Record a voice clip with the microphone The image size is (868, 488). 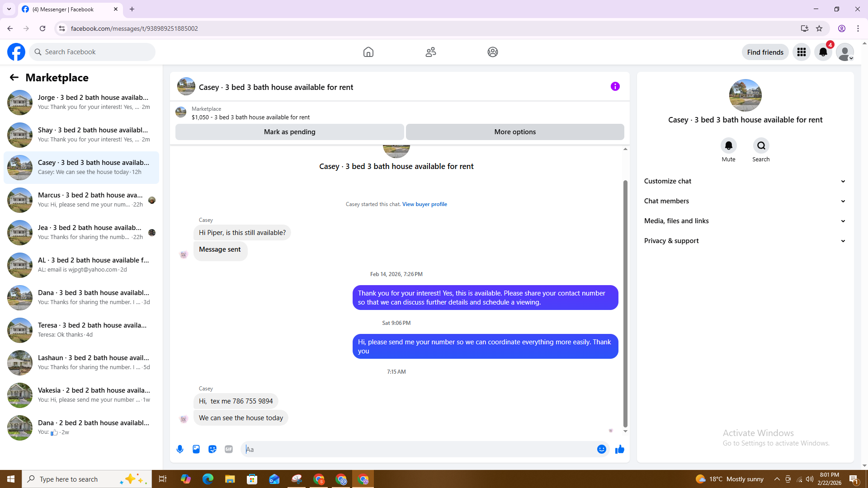click(180, 449)
